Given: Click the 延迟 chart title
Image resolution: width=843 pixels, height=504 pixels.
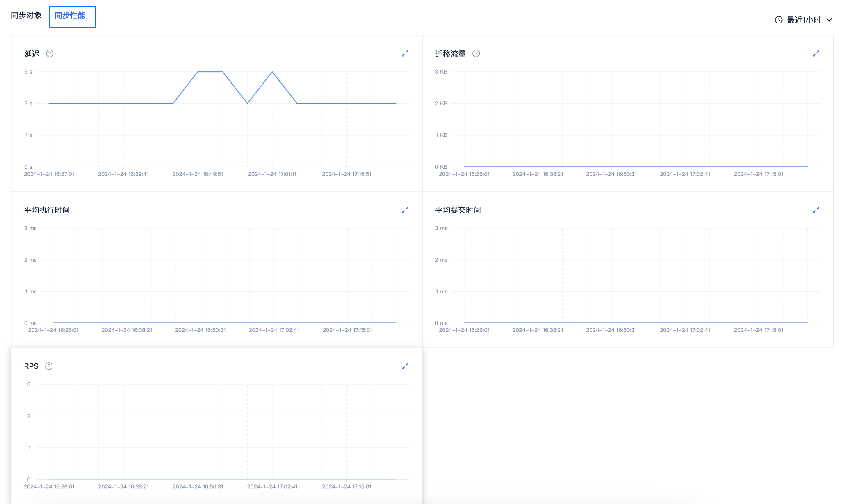Looking at the screenshot, I should point(32,54).
